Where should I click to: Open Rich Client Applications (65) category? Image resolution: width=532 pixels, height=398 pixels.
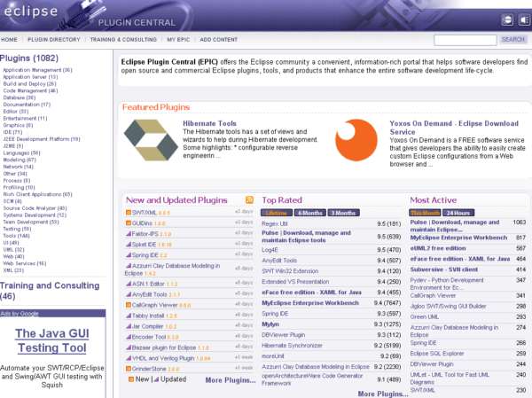click(x=37, y=194)
